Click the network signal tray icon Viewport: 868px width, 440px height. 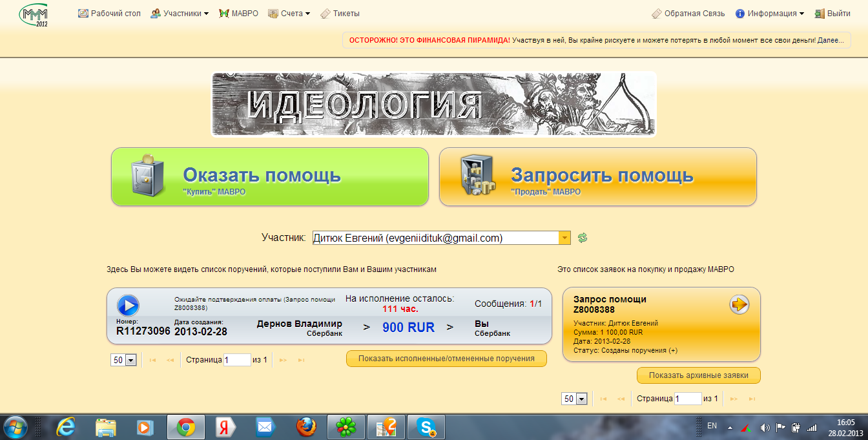(x=812, y=427)
